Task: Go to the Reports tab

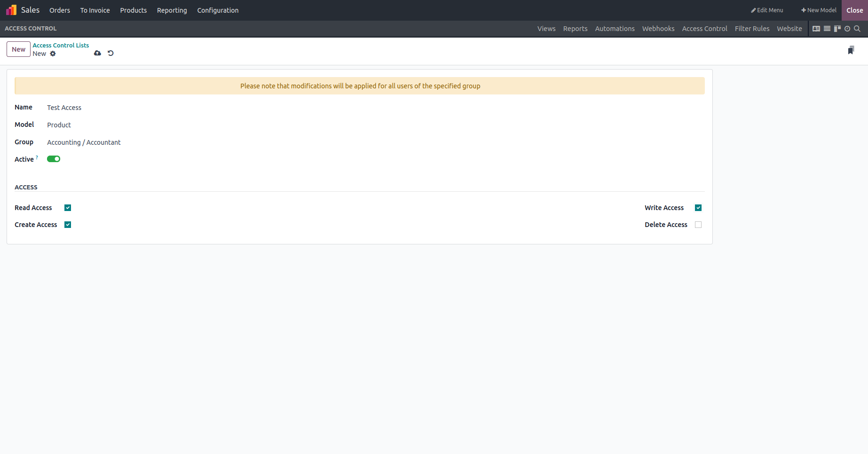Action: [575, 29]
